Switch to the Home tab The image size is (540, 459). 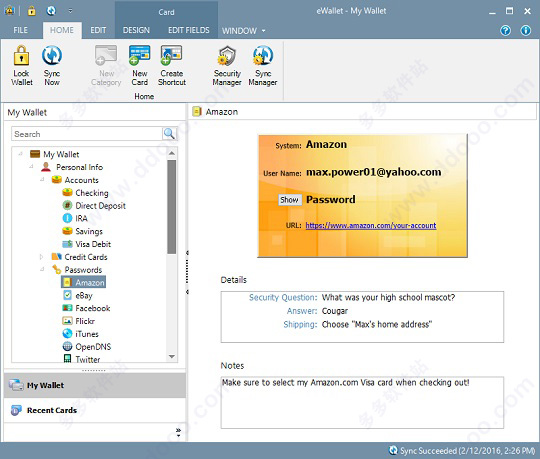[x=62, y=30]
